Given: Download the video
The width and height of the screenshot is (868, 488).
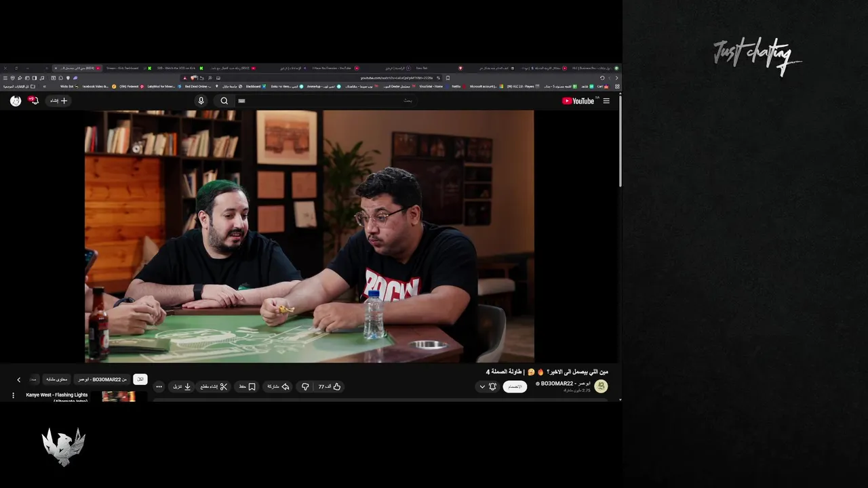Looking at the screenshot, I should tap(181, 386).
